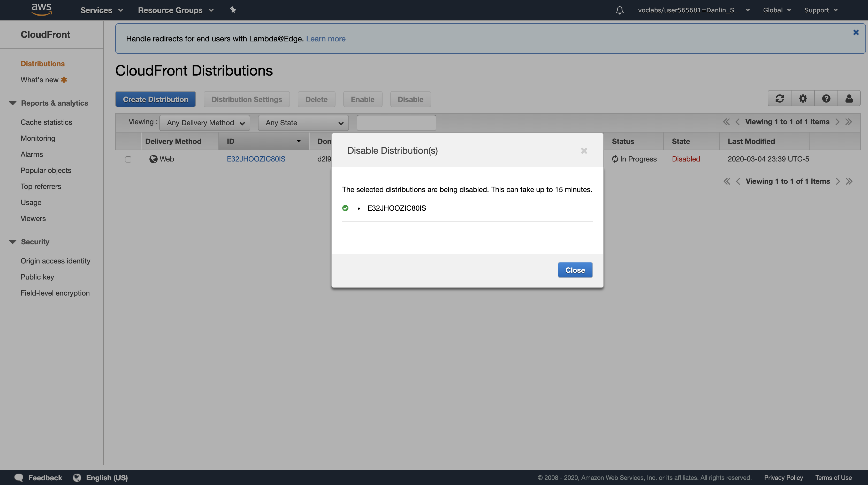Click the AWS logo
Screen dimensions: 868x485
click(41, 9)
